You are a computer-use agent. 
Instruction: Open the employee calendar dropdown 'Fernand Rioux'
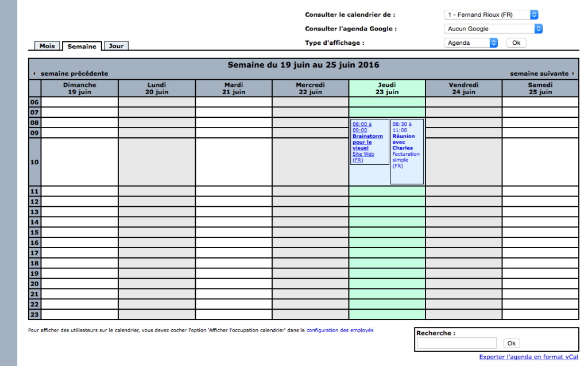point(491,15)
